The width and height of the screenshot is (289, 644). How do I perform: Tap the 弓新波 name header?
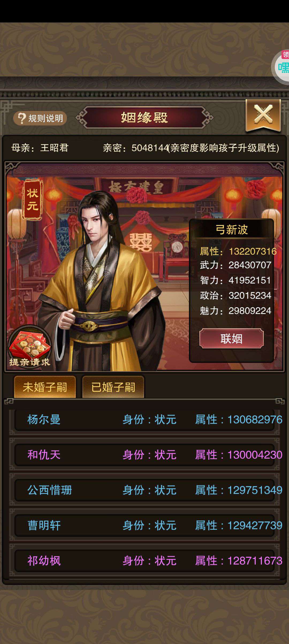[x=232, y=229]
